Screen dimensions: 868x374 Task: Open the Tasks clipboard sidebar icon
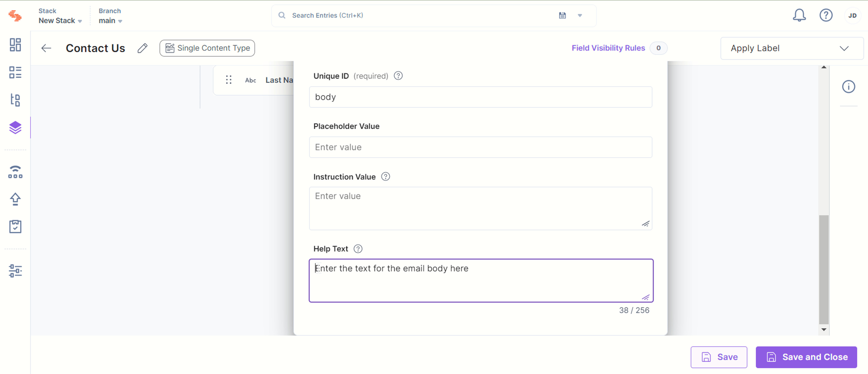[15, 226]
